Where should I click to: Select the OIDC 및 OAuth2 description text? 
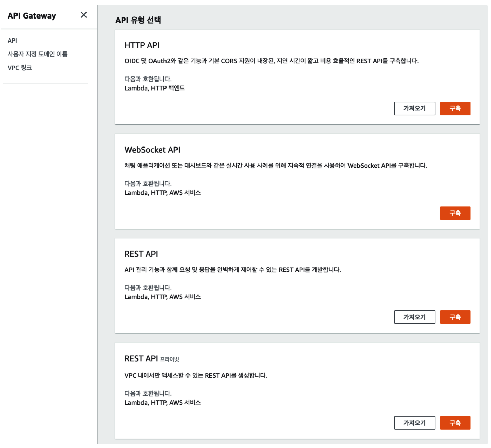click(271, 61)
